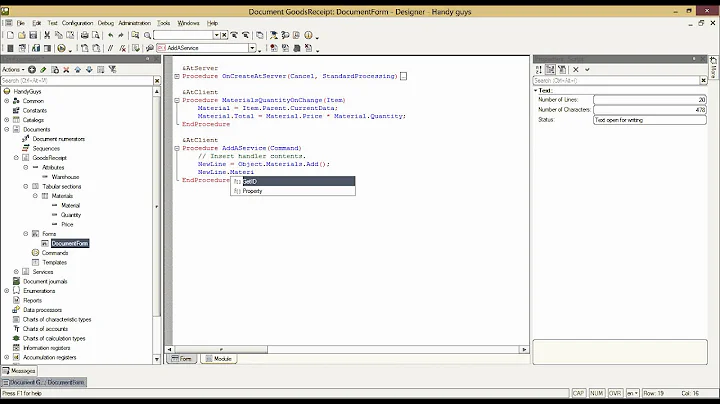Open the Actions dropdown in the configuration panel

[x=13, y=69]
